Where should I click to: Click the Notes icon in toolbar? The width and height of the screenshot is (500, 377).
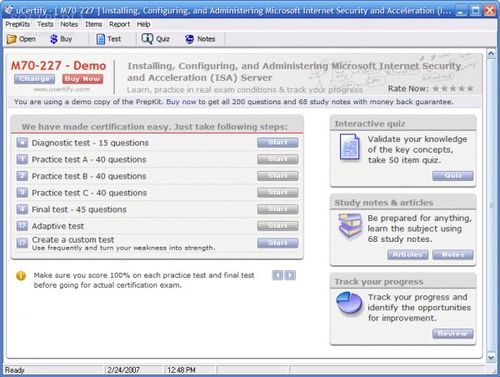coord(189,39)
